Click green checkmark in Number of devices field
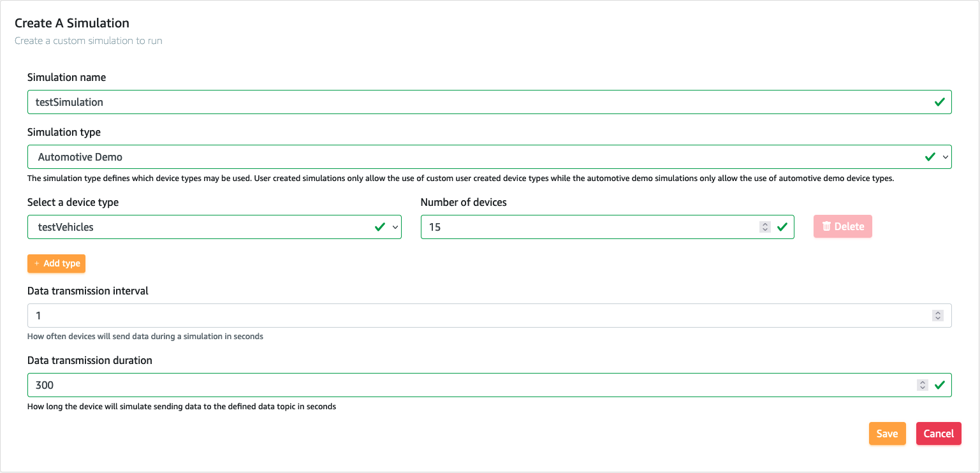980x473 pixels. [782, 227]
